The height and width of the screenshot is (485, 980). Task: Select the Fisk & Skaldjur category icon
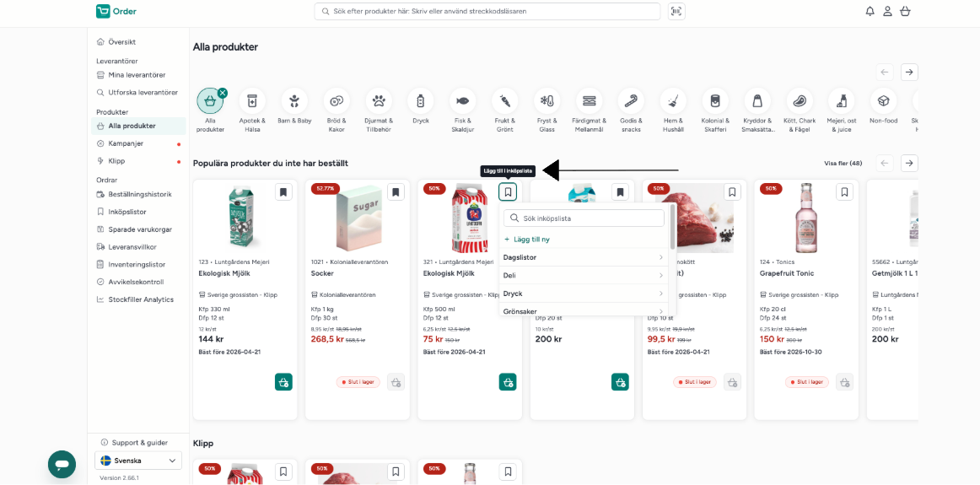click(x=462, y=100)
